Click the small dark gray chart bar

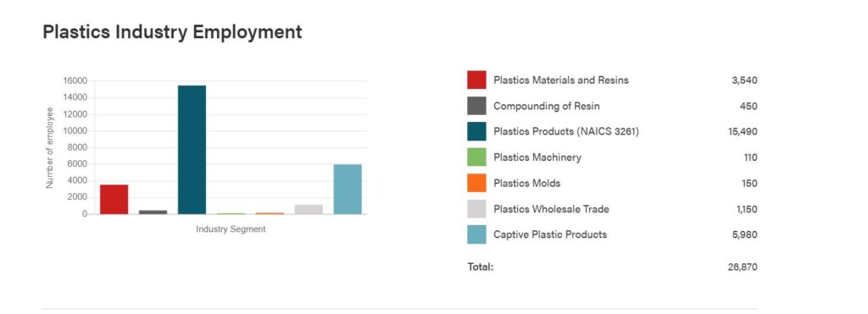point(153,212)
